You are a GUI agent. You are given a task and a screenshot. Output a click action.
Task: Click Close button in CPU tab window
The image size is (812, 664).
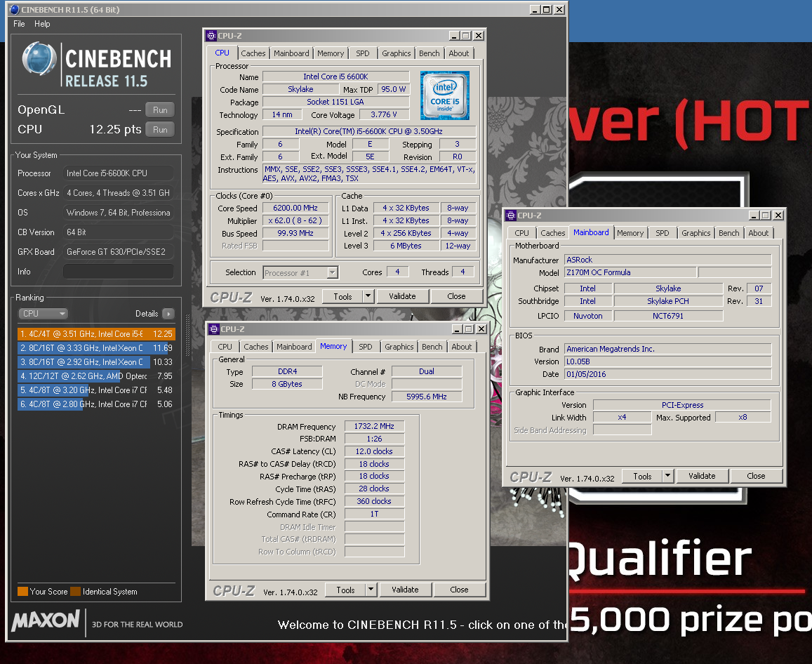point(456,296)
